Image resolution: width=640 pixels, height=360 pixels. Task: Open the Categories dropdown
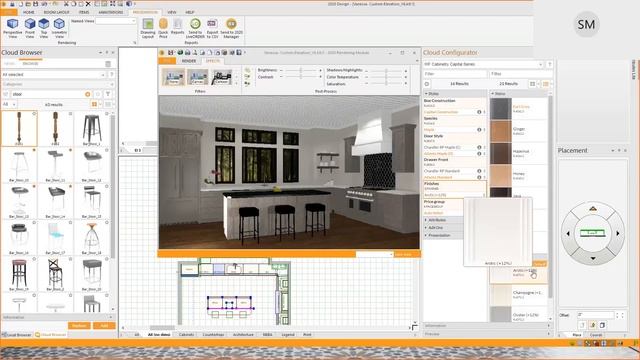pyautogui.click(x=58, y=84)
